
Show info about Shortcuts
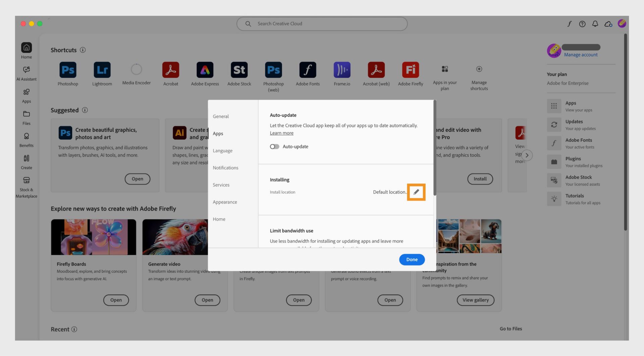83,50
